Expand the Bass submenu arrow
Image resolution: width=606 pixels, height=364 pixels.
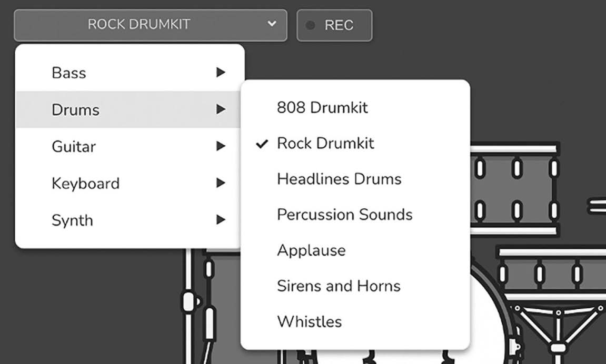pyautogui.click(x=221, y=72)
